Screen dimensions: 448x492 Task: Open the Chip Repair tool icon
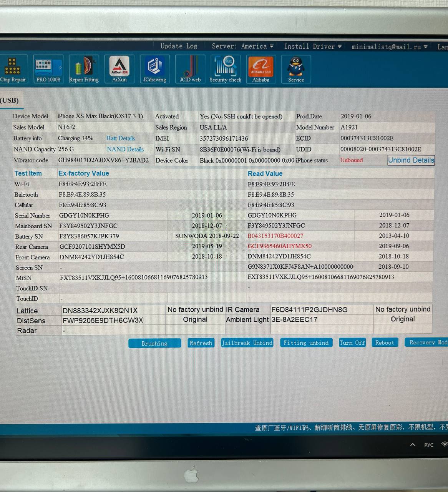tap(13, 69)
